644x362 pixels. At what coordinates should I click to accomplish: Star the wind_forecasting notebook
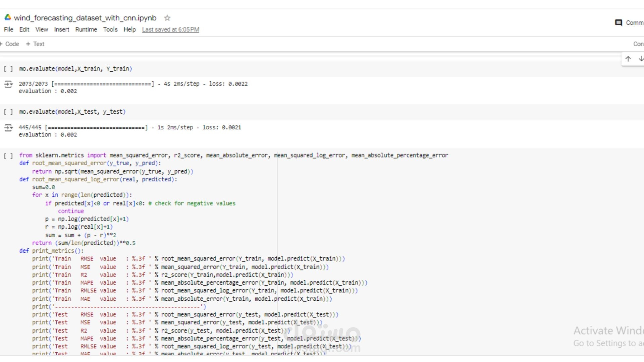point(167,18)
